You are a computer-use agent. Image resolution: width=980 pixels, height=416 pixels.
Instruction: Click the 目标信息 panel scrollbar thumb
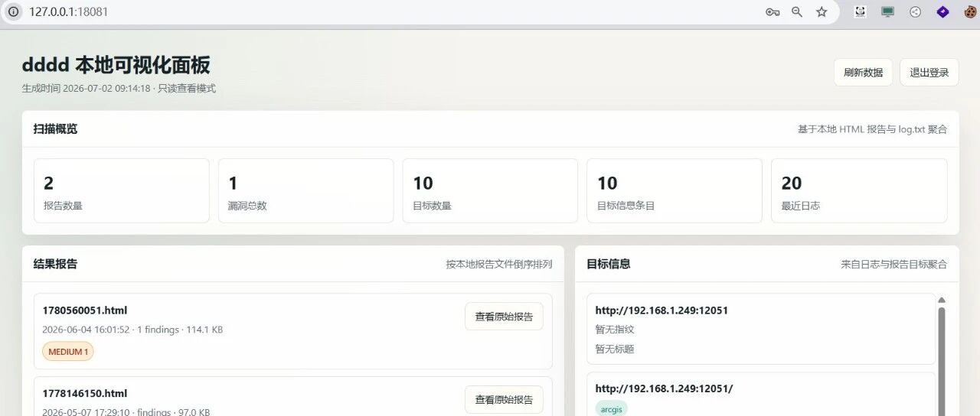[942, 361]
